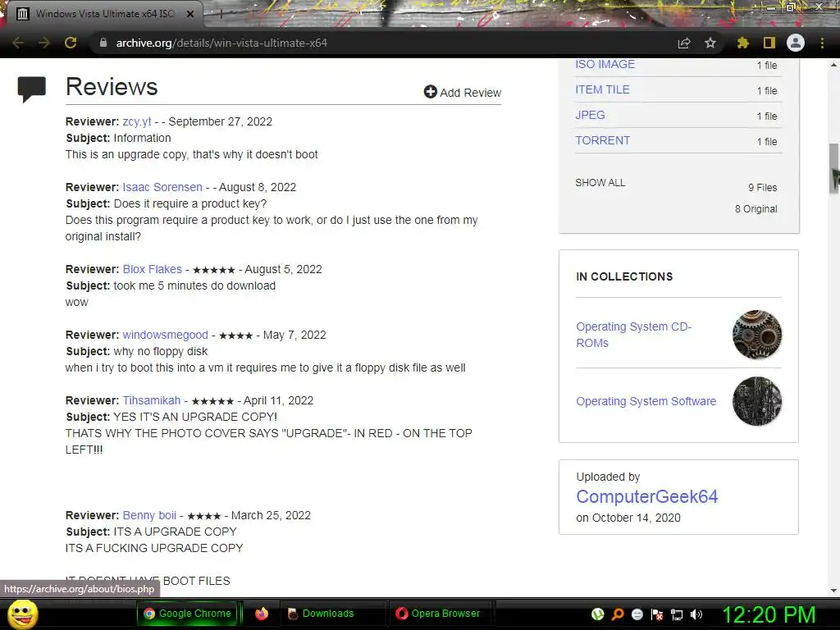Open a new tab with plus button
Image resolution: width=840 pixels, height=630 pixels.
pos(221,14)
